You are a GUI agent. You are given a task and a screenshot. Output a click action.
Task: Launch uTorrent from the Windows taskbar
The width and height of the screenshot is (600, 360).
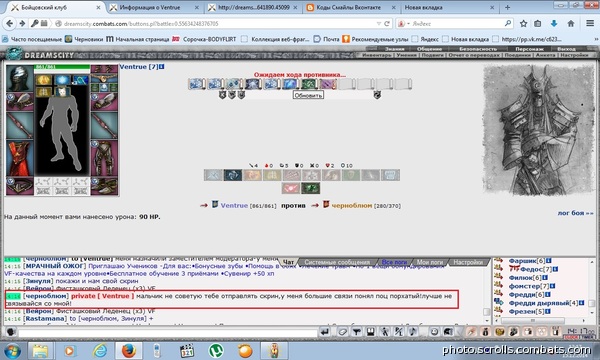tap(216, 351)
